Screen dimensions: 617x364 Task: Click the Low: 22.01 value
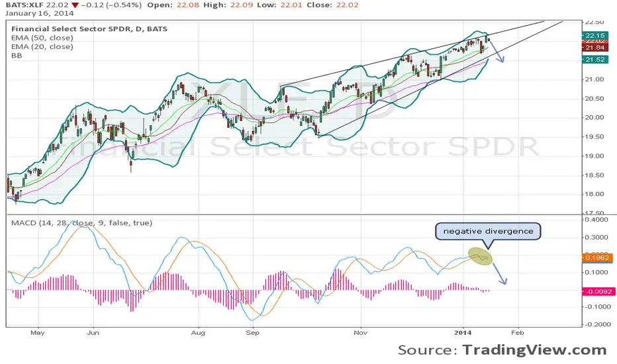click(281, 5)
